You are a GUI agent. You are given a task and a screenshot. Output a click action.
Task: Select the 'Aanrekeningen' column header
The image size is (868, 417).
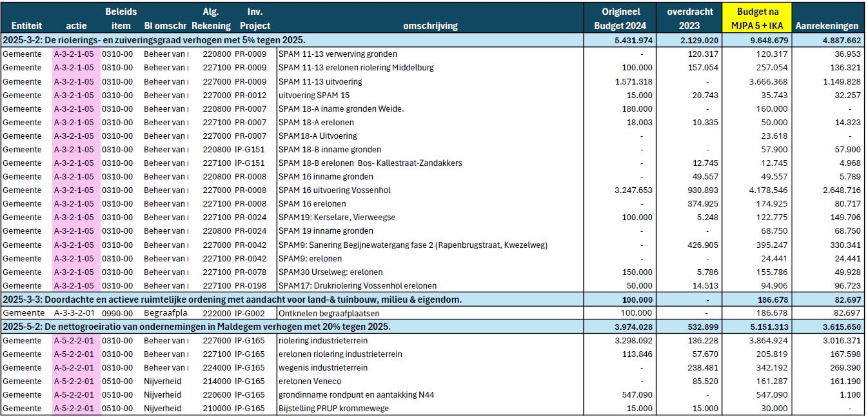click(x=827, y=26)
